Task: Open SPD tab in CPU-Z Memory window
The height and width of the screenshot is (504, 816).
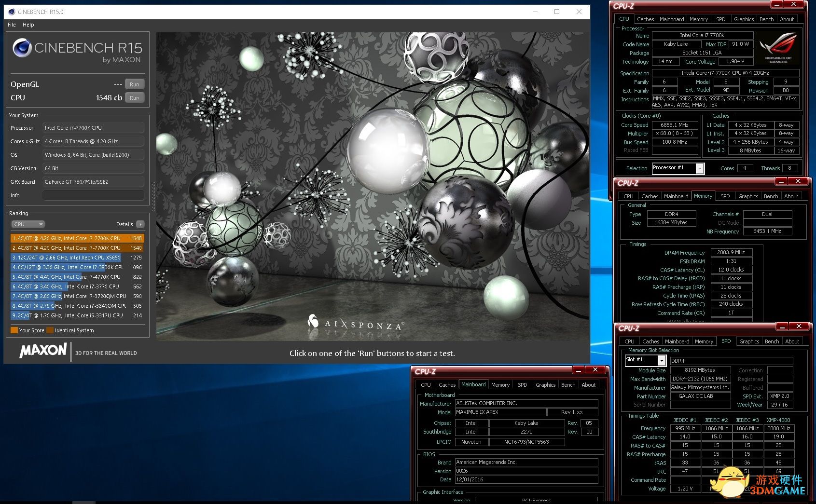Action: click(x=725, y=196)
